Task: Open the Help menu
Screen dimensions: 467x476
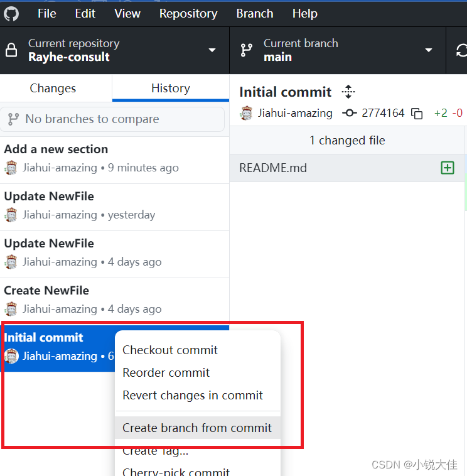Action: 305,14
